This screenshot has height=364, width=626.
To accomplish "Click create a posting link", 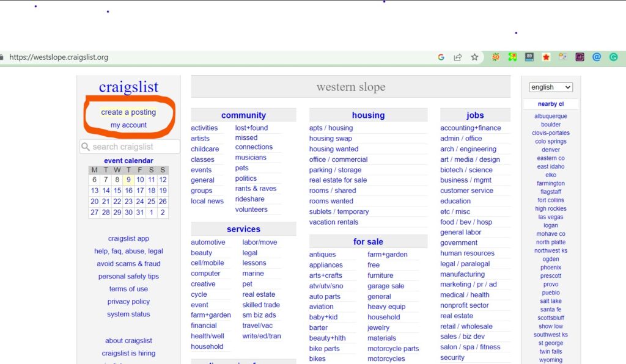I will click(128, 112).
